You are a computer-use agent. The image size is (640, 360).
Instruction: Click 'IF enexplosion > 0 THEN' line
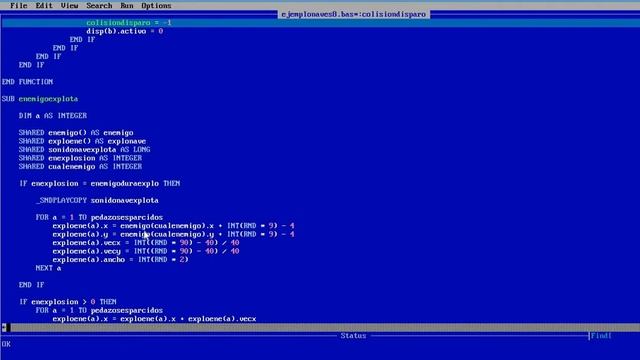67,302
